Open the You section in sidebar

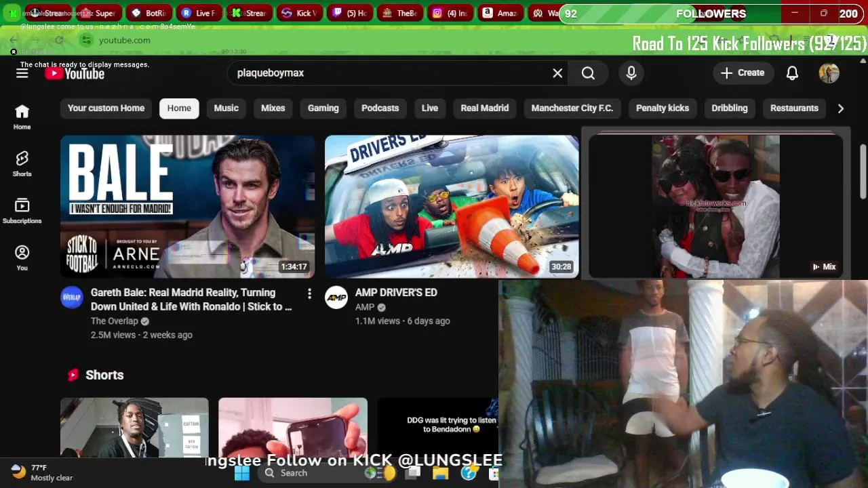coord(22,258)
